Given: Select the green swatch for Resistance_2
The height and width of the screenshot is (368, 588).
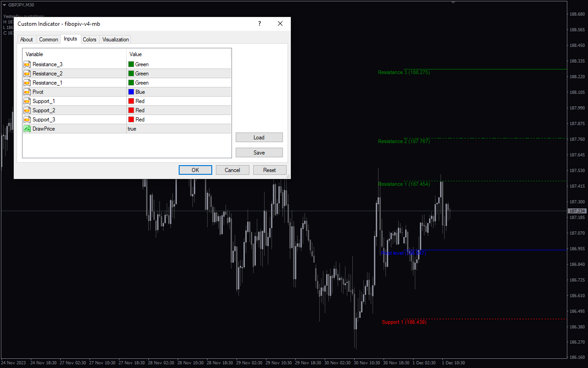Looking at the screenshot, I should (x=131, y=74).
